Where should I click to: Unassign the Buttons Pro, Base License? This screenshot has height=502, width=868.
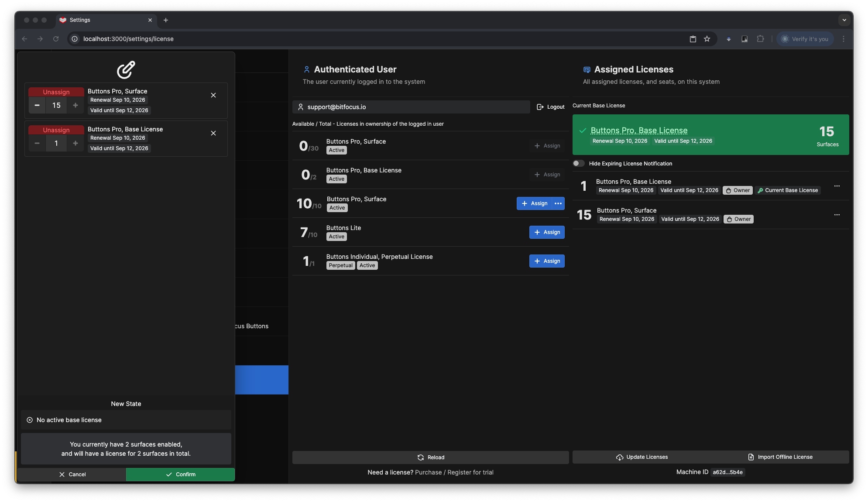coord(56,130)
